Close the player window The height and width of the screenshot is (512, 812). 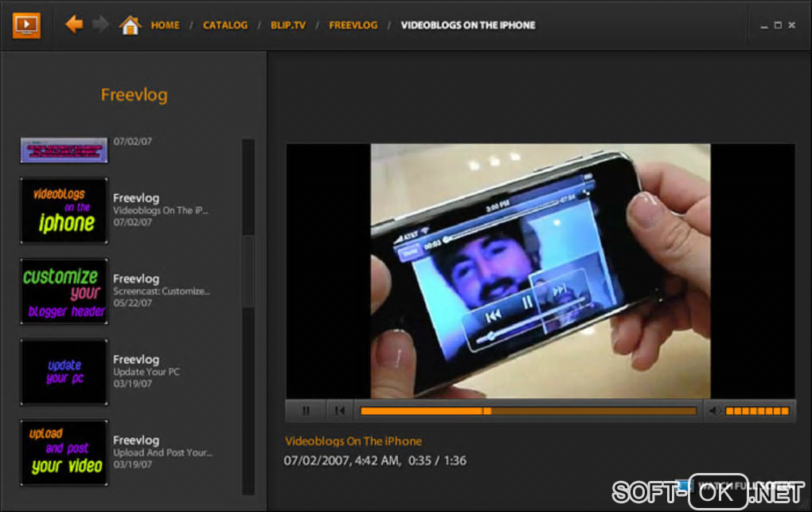click(x=792, y=25)
